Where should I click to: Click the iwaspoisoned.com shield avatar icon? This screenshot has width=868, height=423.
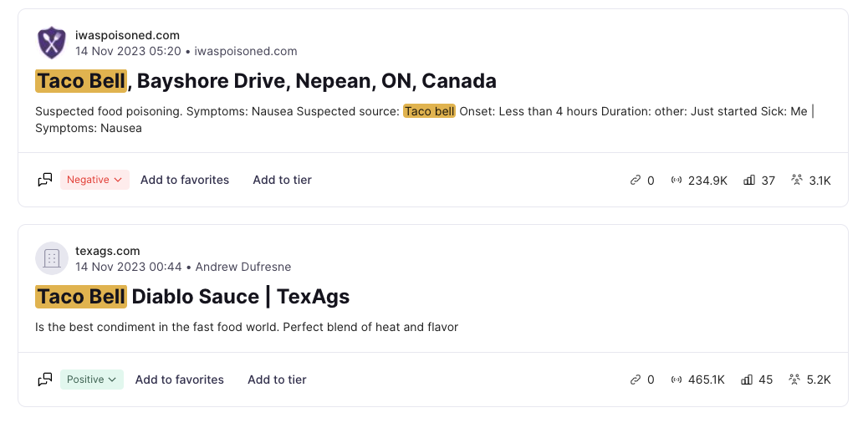point(52,43)
